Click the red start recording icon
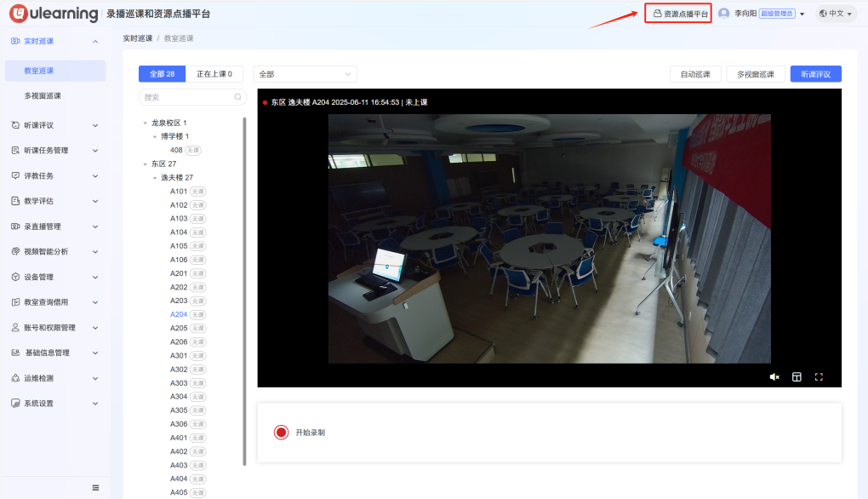868x499 pixels. tap(282, 432)
